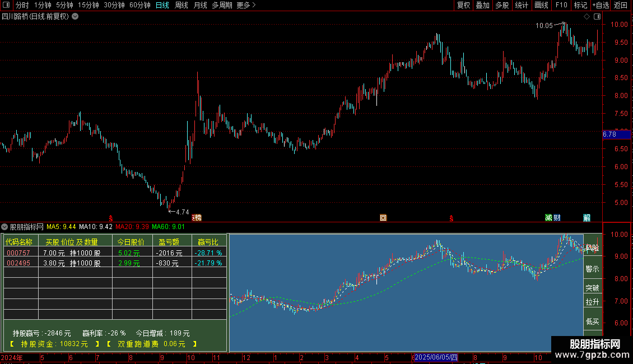Click the -28.71% ratio cell

208,253
